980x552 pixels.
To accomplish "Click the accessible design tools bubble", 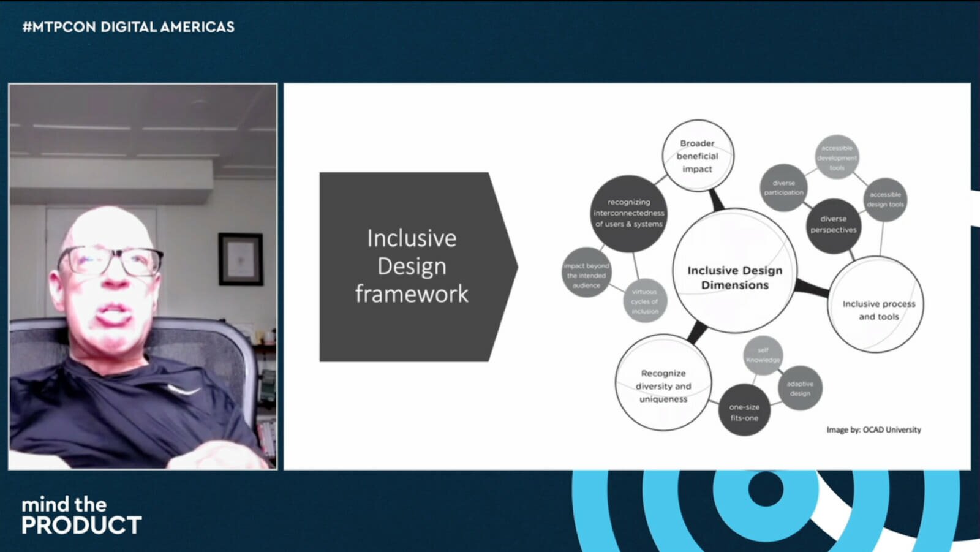I will pos(885,199).
